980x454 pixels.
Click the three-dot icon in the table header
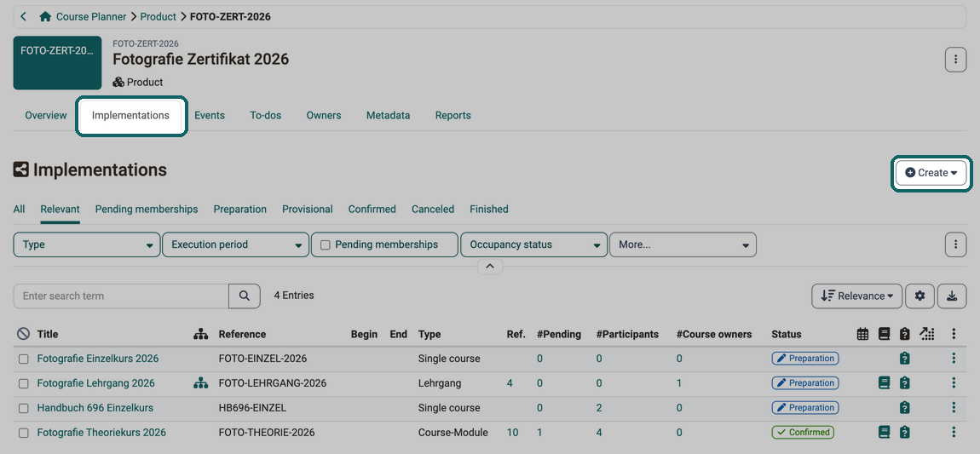954,334
